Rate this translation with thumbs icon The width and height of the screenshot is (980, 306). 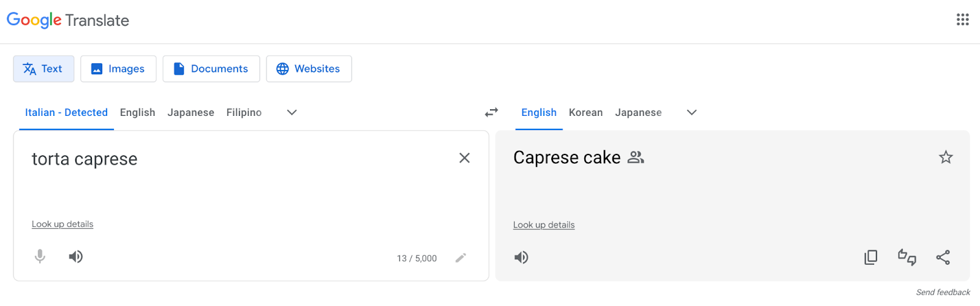(x=907, y=257)
